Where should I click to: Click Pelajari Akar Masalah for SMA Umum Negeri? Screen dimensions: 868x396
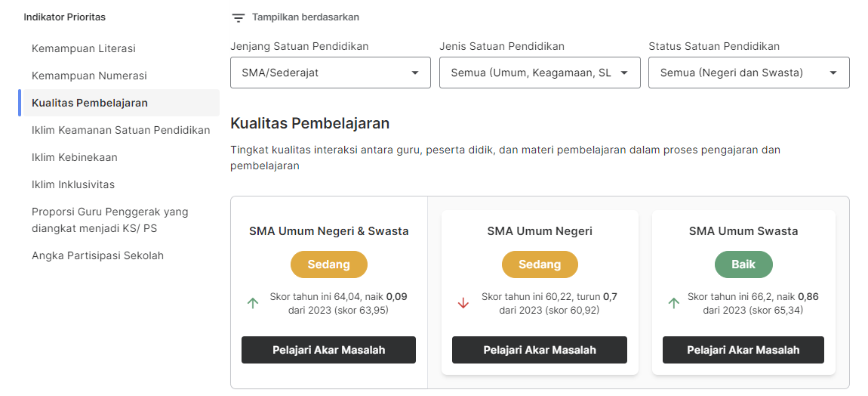click(x=540, y=350)
